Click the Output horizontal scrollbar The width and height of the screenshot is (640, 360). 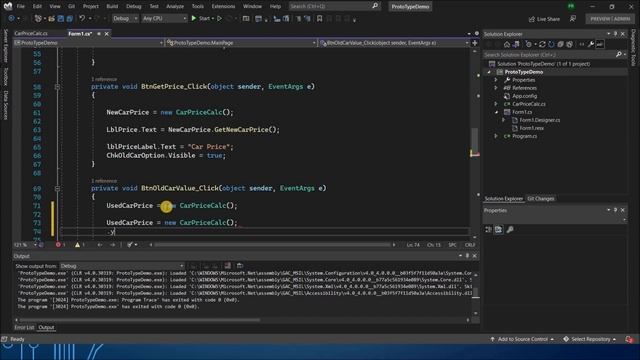(140, 320)
